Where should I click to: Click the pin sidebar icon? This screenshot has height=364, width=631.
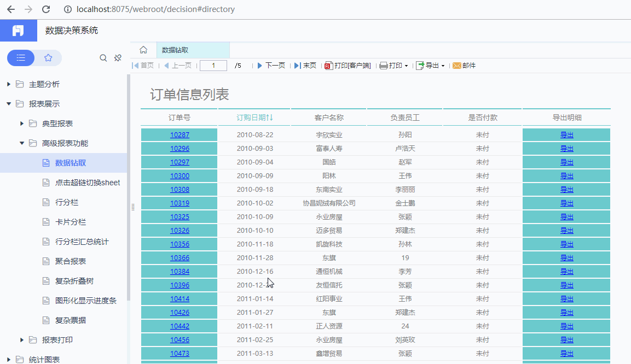(118, 58)
